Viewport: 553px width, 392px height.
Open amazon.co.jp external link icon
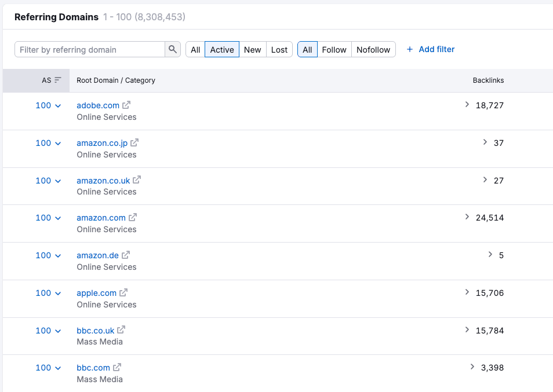pyautogui.click(x=134, y=142)
